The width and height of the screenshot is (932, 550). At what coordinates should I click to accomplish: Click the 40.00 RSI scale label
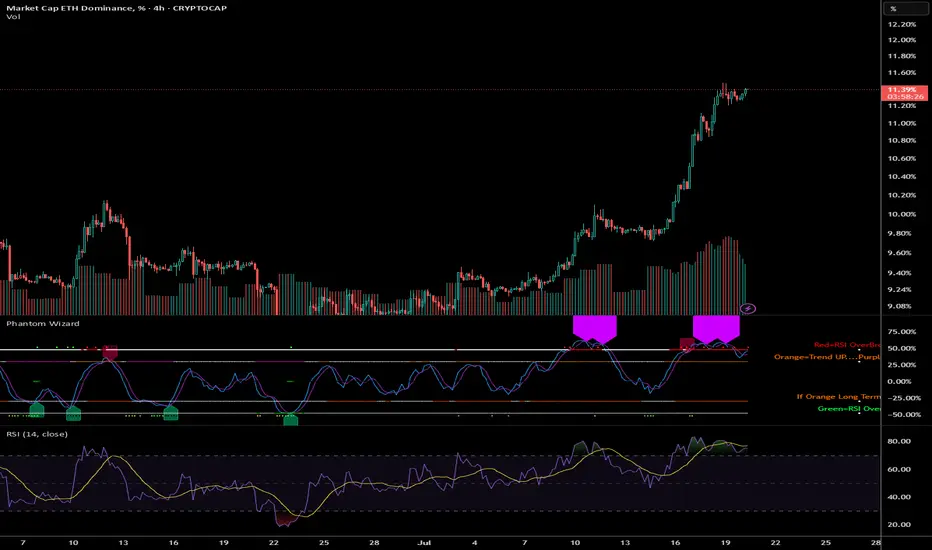[900, 496]
